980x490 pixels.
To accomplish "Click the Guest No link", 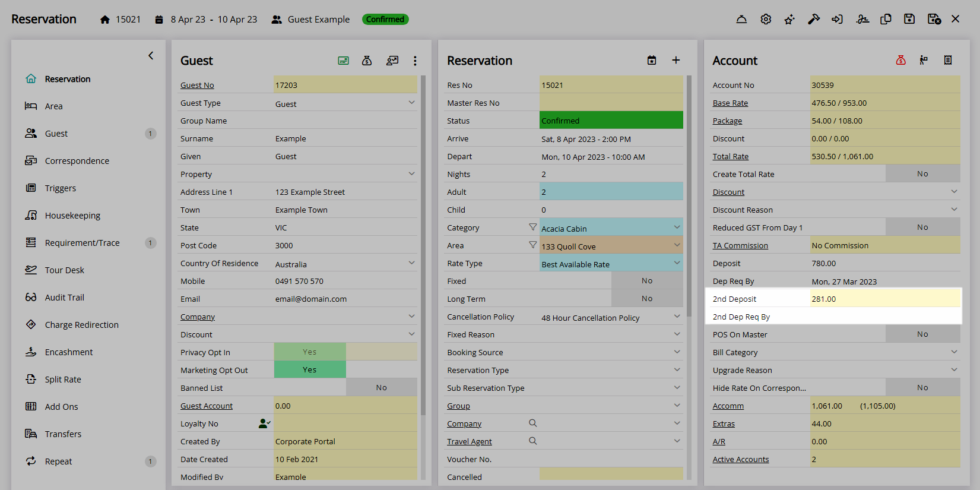I will (197, 85).
